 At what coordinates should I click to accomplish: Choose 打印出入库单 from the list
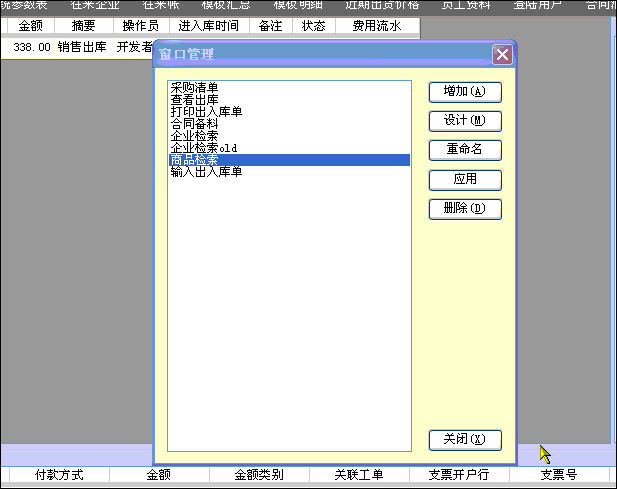click(x=206, y=112)
